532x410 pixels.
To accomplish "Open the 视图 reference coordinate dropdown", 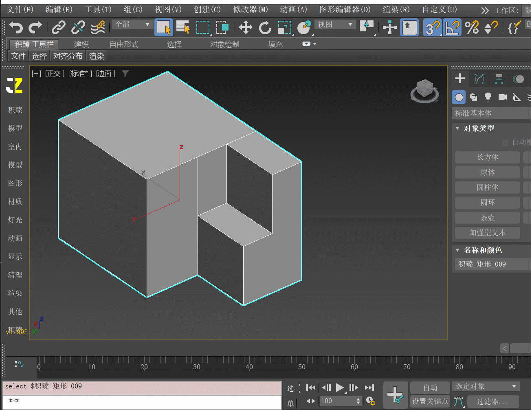I will (x=335, y=24).
